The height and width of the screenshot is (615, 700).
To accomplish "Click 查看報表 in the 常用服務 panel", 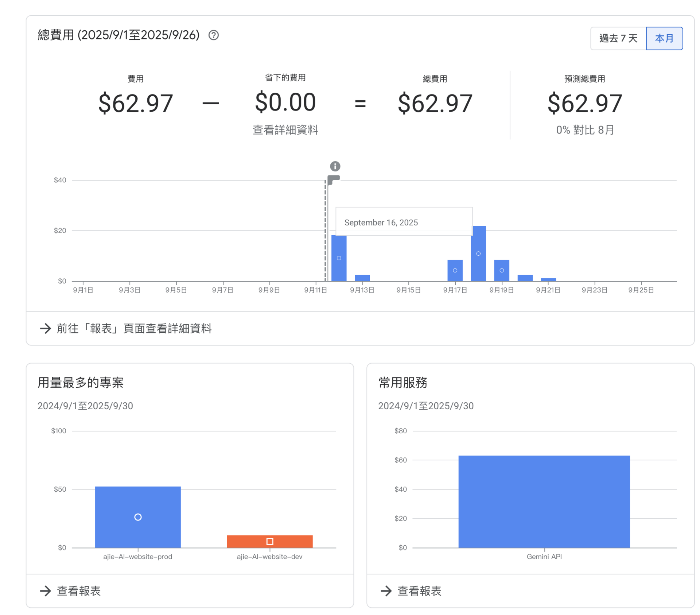I will pyautogui.click(x=419, y=591).
